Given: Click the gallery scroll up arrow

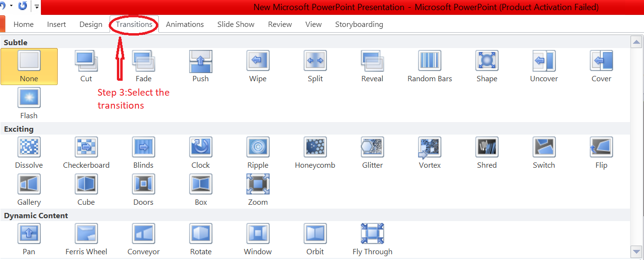Looking at the screenshot, I should (637, 42).
